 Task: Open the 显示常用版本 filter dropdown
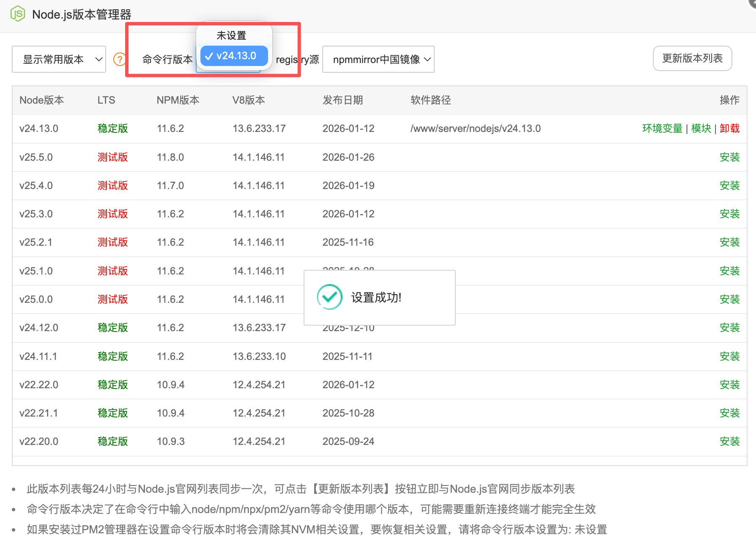click(x=59, y=59)
